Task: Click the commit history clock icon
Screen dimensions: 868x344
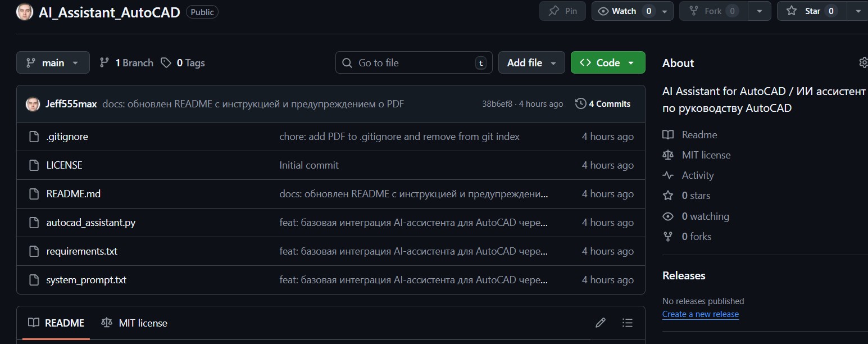Action: click(x=581, y=104)
